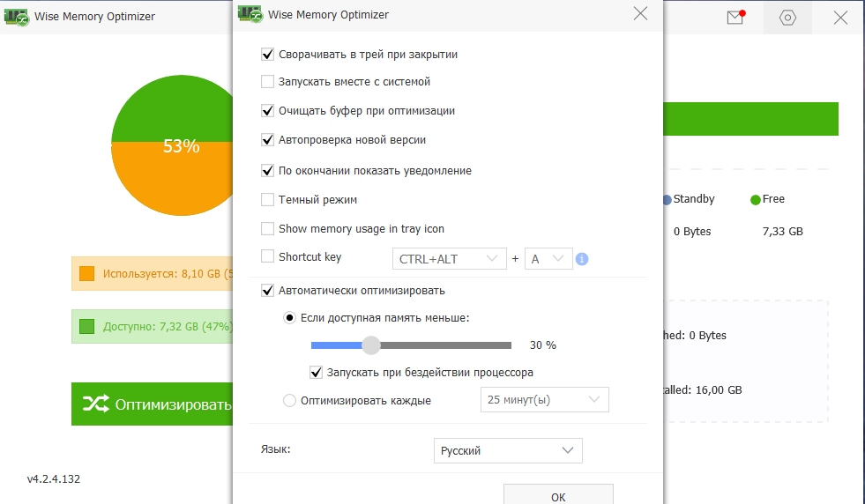Open the settings gear icon in main window
This screenshot has width=865, height=504.
click(x=787, y=18)
